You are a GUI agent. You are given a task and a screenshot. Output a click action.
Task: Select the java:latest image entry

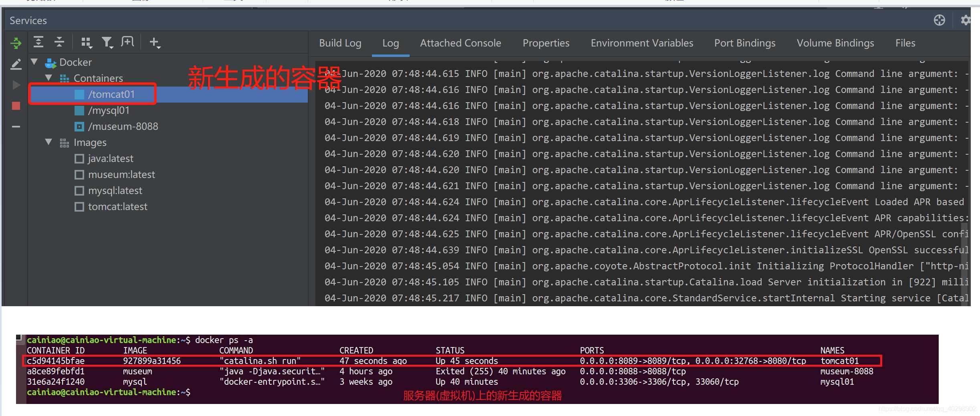(110, 158)
